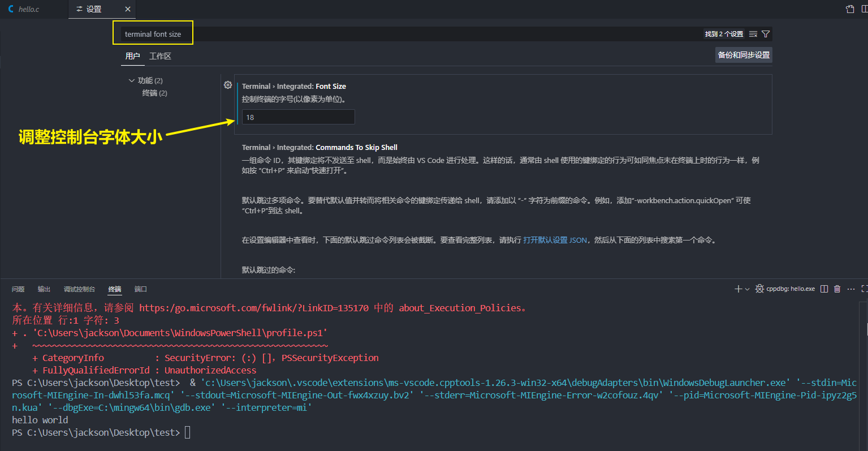Screen dimensions: 868x451
Task: Open terminal panel more actions menu
Action: tap(851, 289)
